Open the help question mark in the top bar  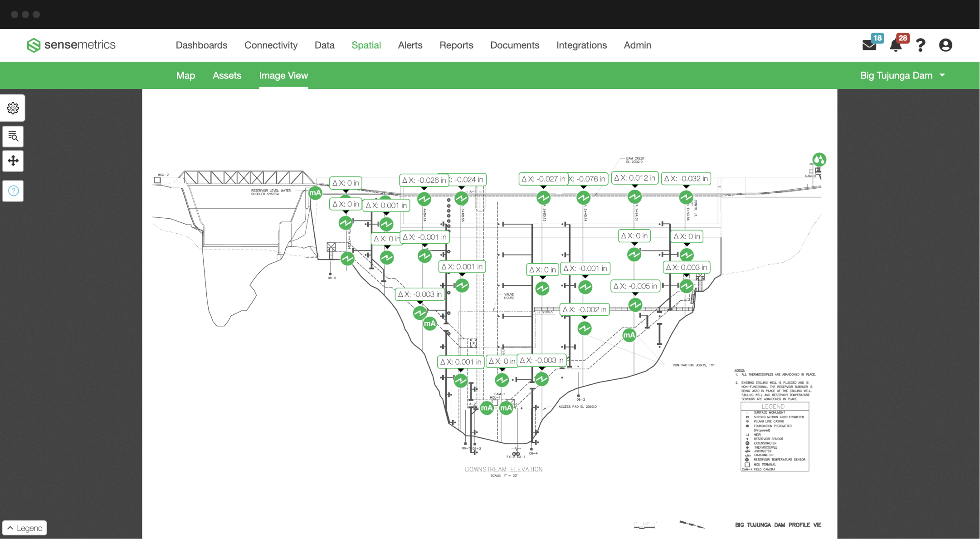pos(921,45)
